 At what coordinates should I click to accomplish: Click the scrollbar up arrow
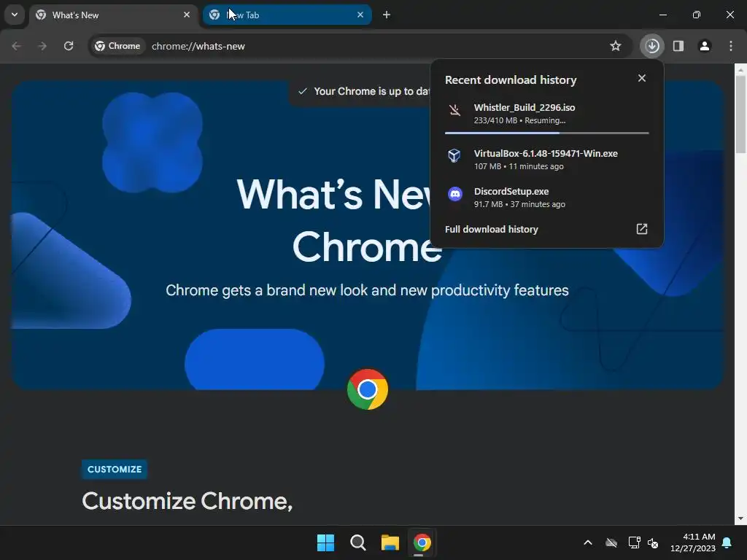(x=740, y=69)
